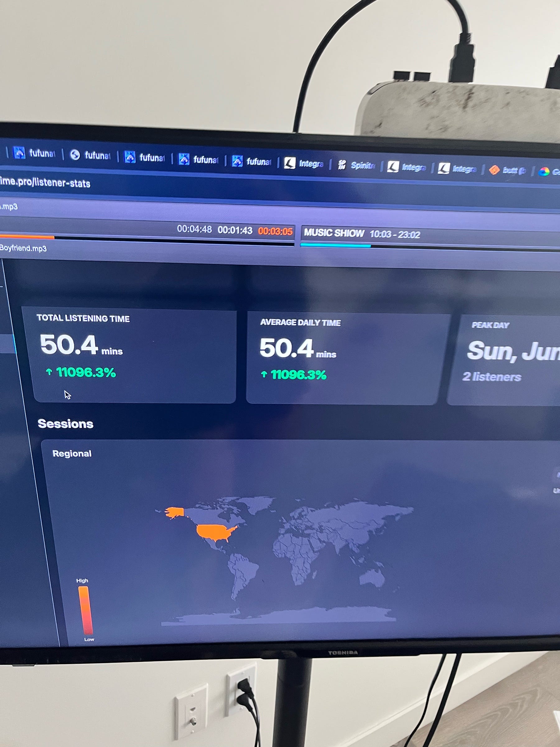The height and width of the screenshot is (747, 560).
Task: Click the Regional map heading
Action: (72, 453)
